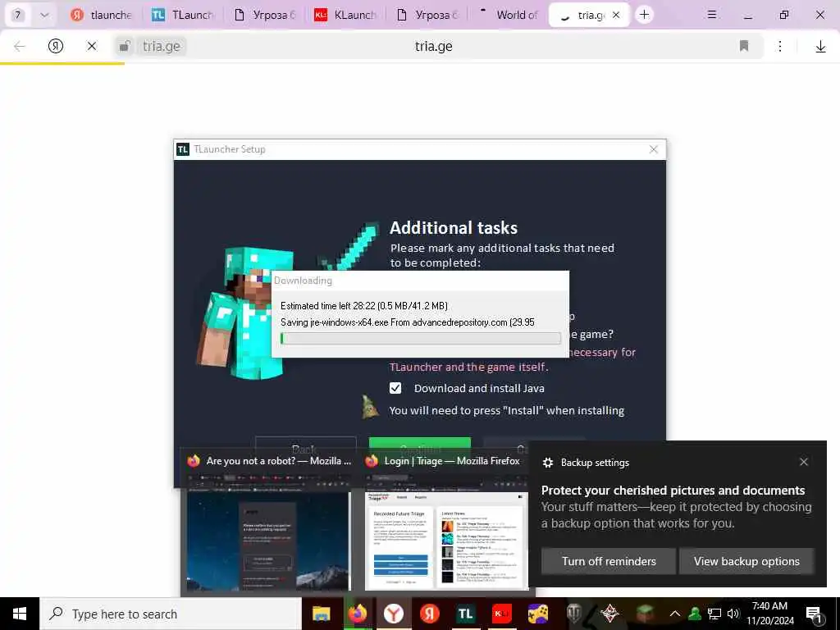Switch to the World of tab
This screenshot has width=840, height=630.
tap(508, 15)
